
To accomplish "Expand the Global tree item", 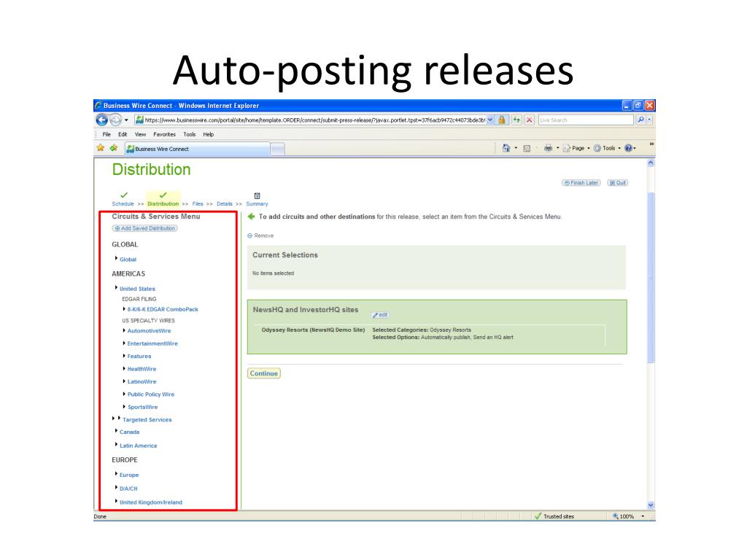I will tap(116, 259).
